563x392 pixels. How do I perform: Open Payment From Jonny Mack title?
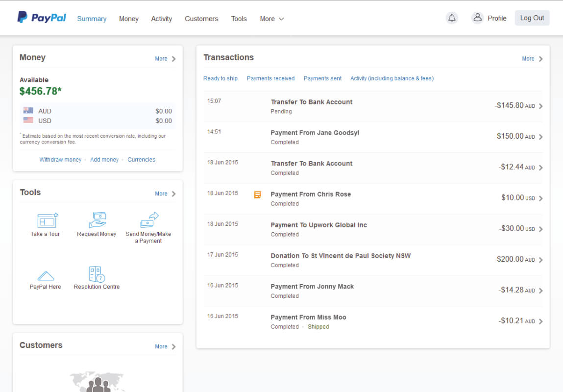(x=312, y=287)
